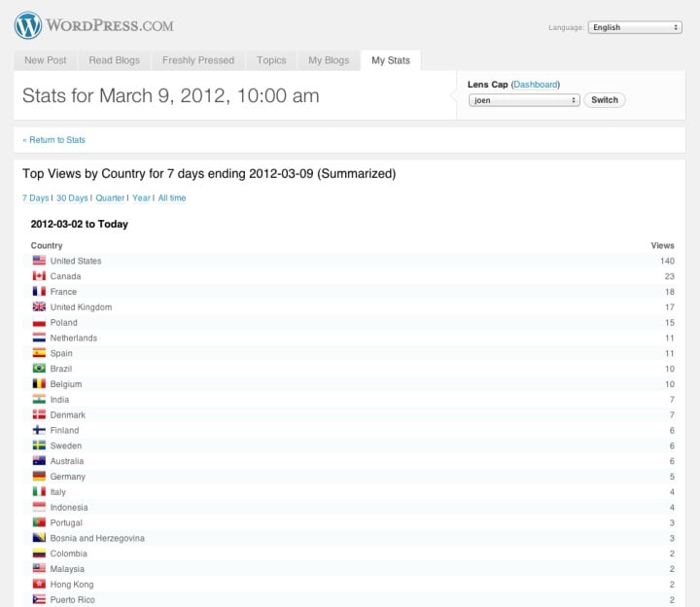Click the United Kingdom country name
Image resolution: width=700 pixels, height=607 pixels.
click(x=82, y=307)
